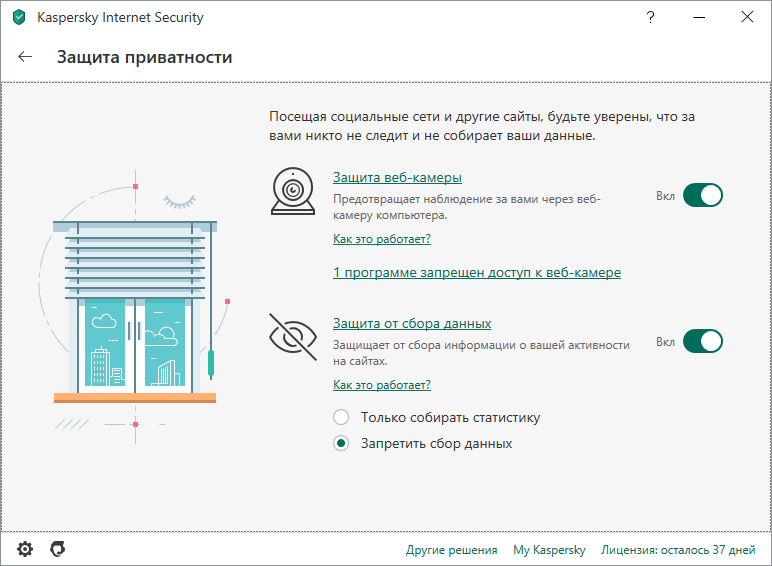Open 'Как это работает?' under data collection

point(382,384)
